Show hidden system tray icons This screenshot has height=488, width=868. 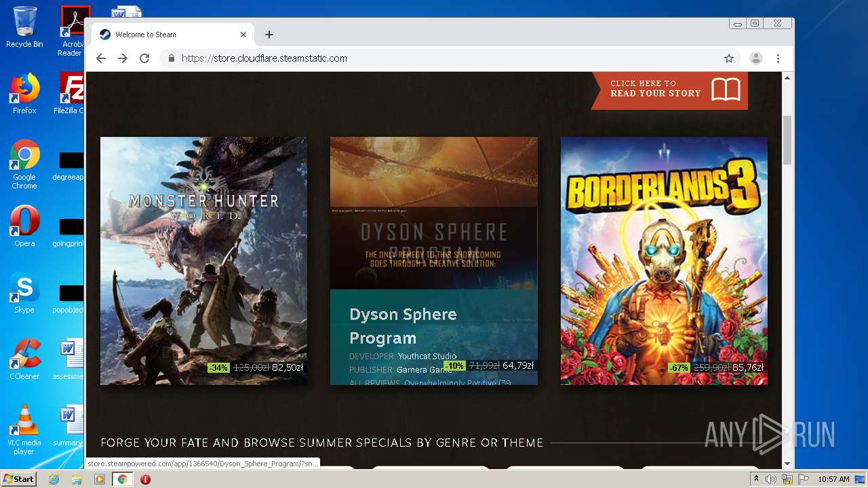[x=756, y=479]
